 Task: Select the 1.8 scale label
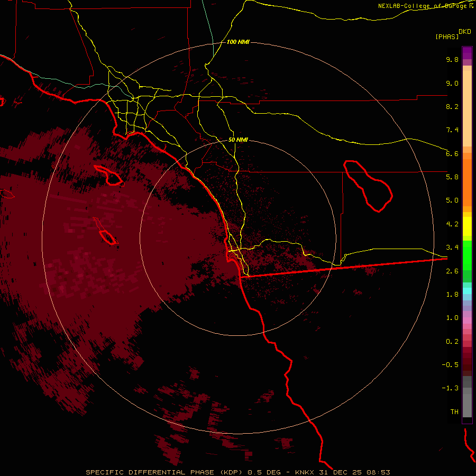[452, 294]
